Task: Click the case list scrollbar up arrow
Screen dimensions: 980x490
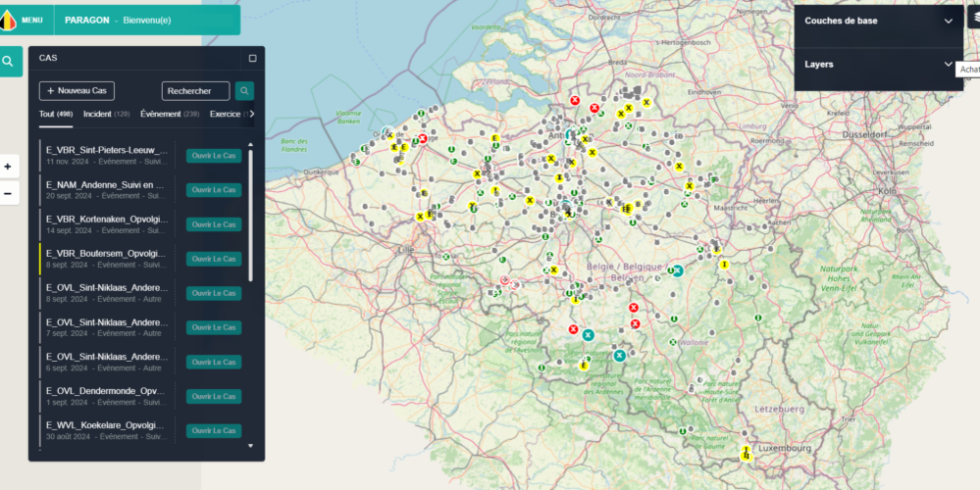Action: pyautogui.click(x=250, y=145)
